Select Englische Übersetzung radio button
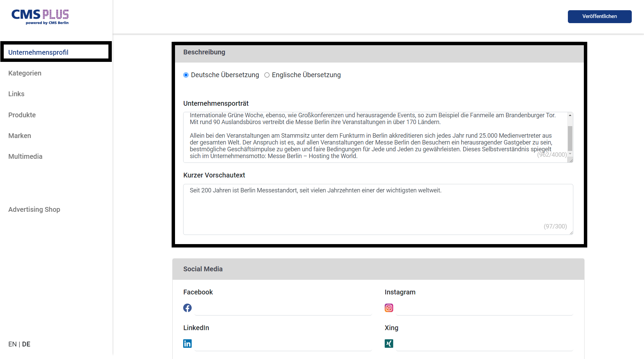This screenshot has width=644, height=359. (267, 75)
